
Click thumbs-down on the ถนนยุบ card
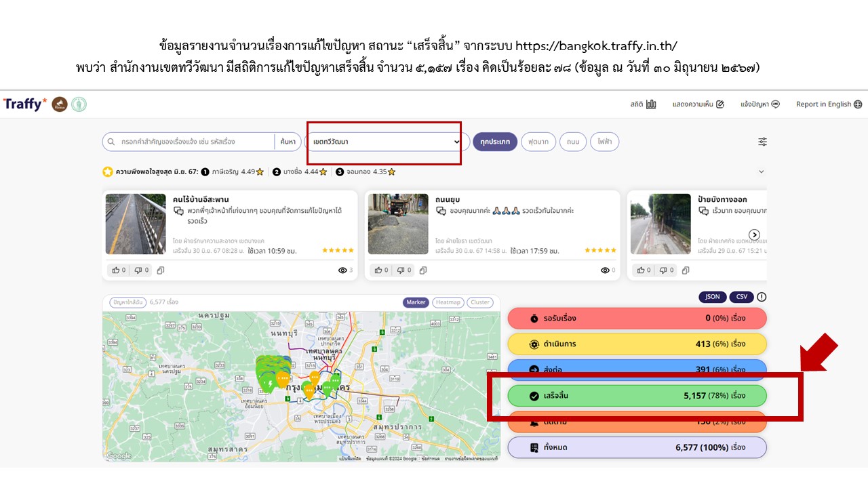tap(404, 270)
